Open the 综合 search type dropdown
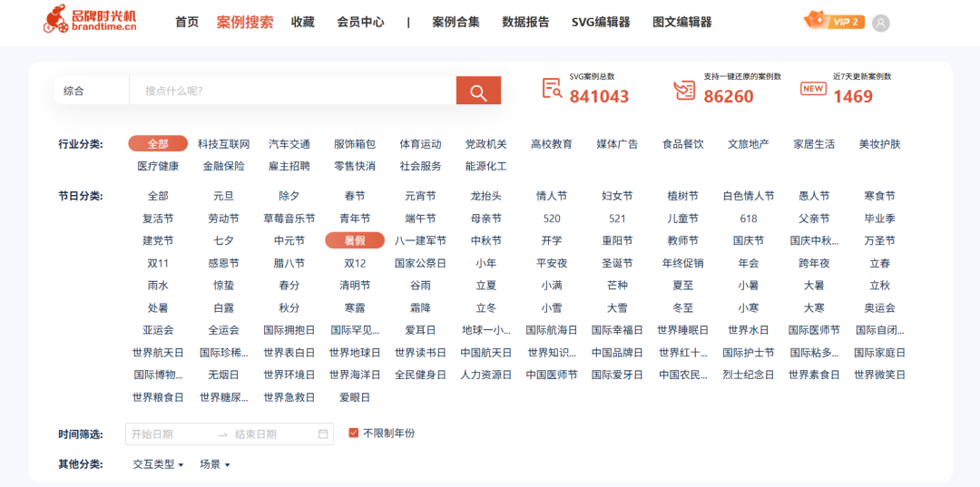 pyautogui.click(x=92, y=91)
